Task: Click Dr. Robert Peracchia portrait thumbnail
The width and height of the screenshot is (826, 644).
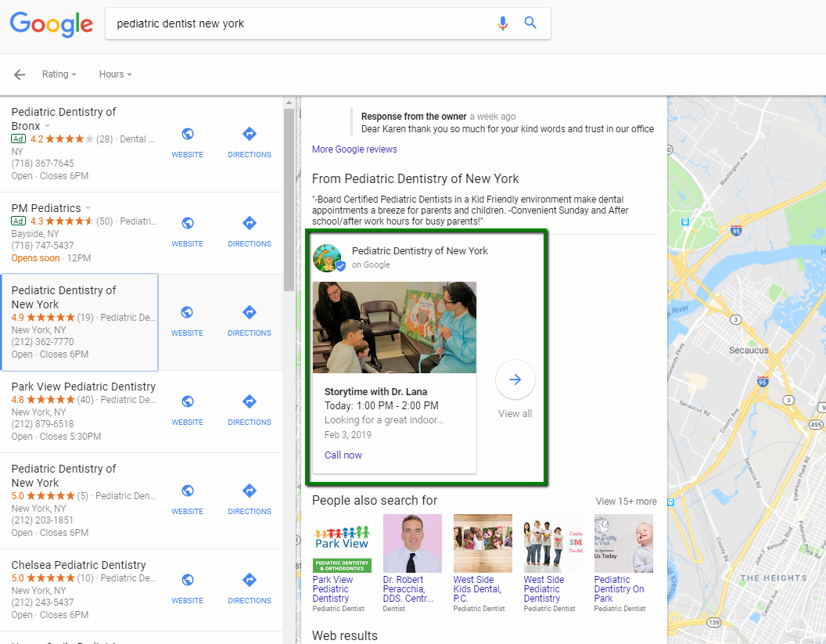Action: coord(412,543)
